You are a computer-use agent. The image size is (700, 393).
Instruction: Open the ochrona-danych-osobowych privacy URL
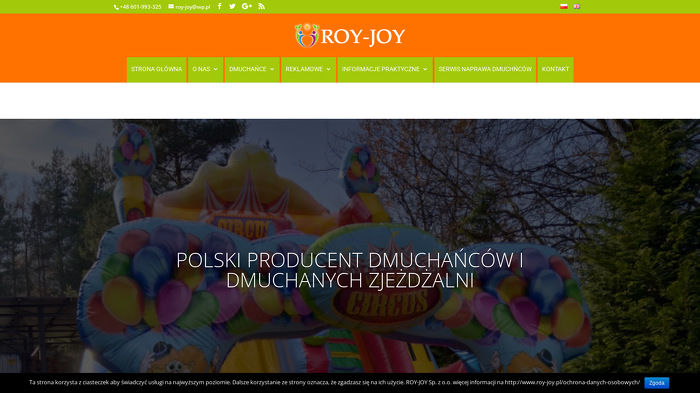tap(572, 382)
